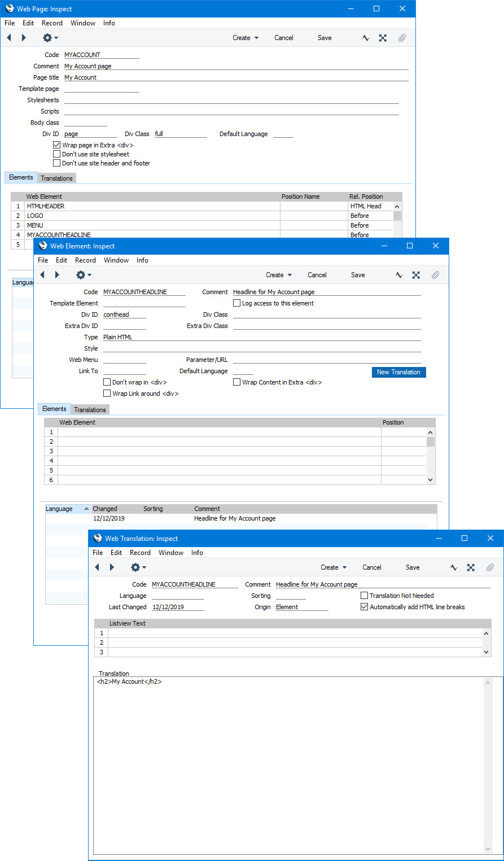Open gear operations menu in Web Page window

pyautogui.click(x=50, y=38)
